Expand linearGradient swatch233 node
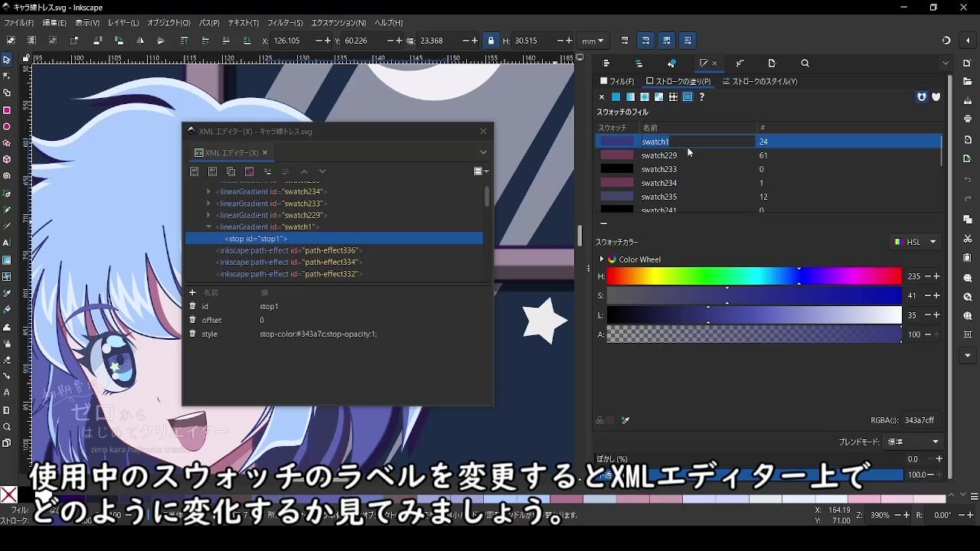Image resolution: width=980 pixels, height=551 pixels. (x=208, y=204)
